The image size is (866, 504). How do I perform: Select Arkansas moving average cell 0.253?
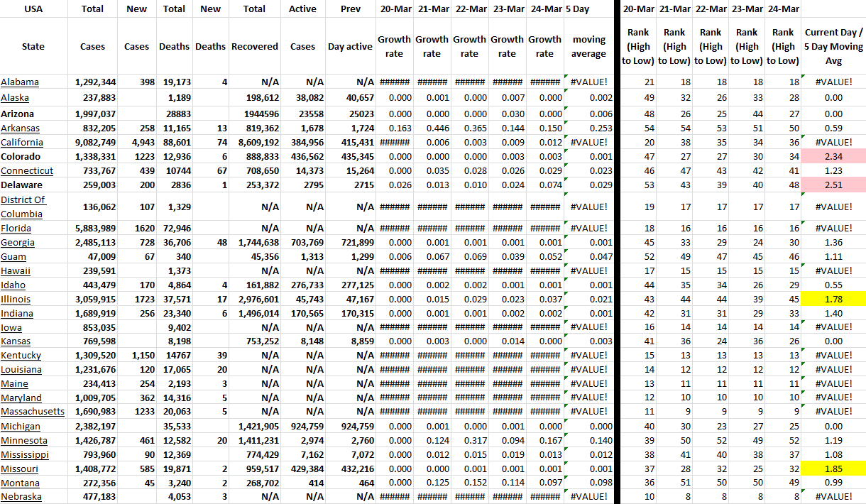click(588, 128)
